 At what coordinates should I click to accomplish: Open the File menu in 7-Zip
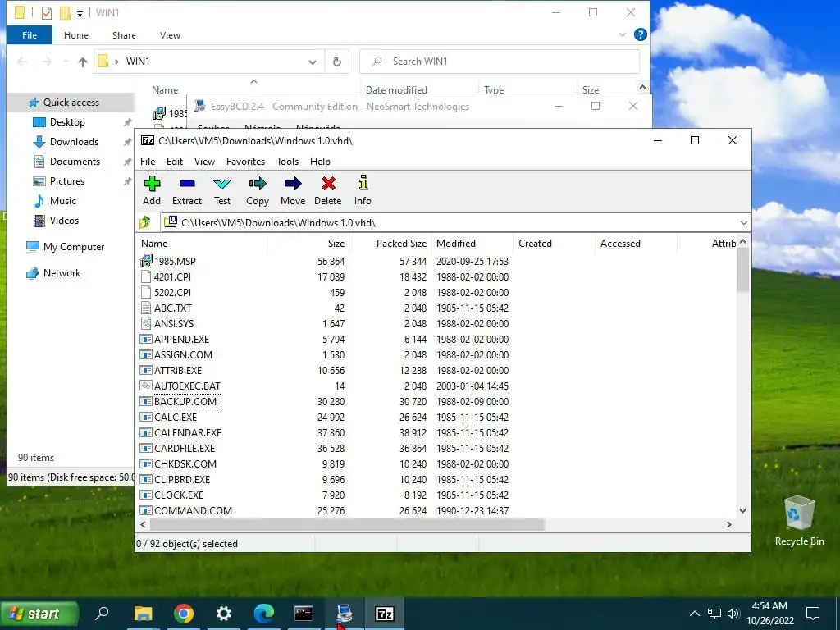pyautogui.click(x=148, y=162)
